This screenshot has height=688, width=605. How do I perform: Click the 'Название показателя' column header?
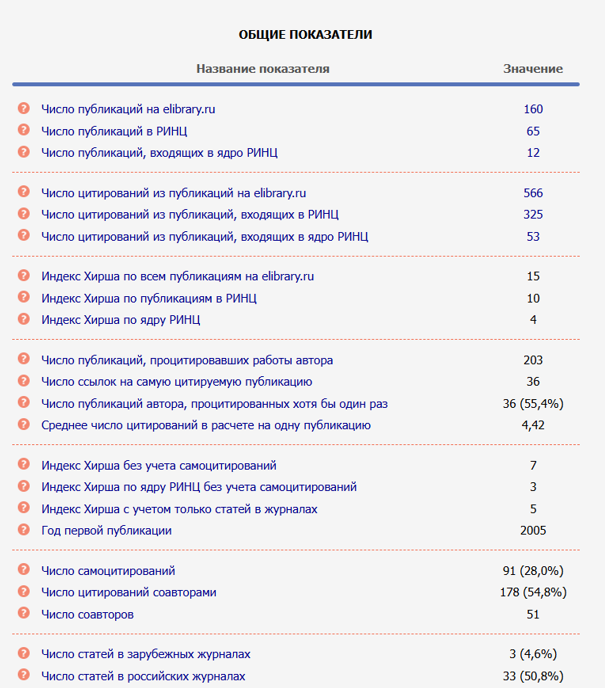click(262, 69)
